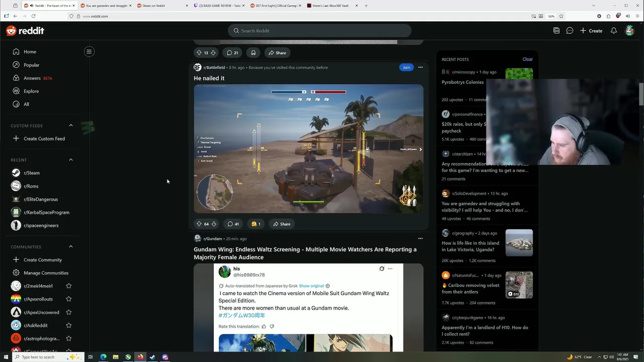Focus the Search Reddit field
Image resolution: width=644 pixels, height=362 pixels.
[x=319, y=31]
